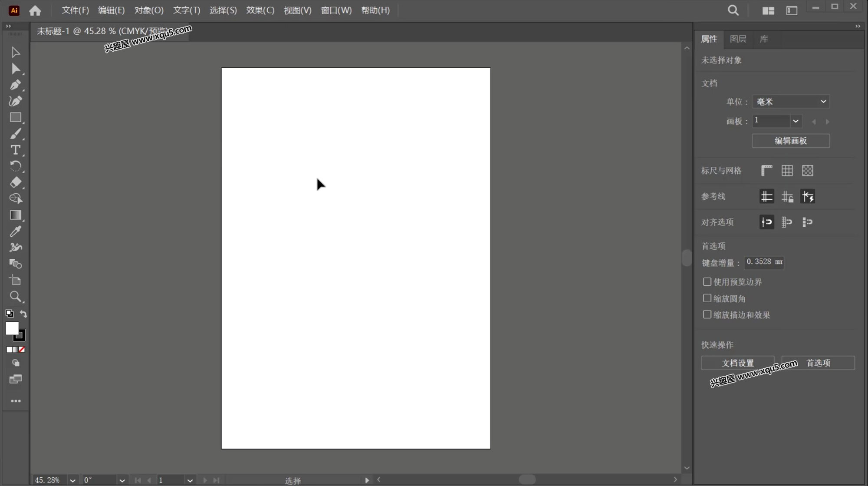Image resolution: width=868 pixels, height=486 pixels.
Task: Select the Direct Selection tool
Action: tap(16, 69)
